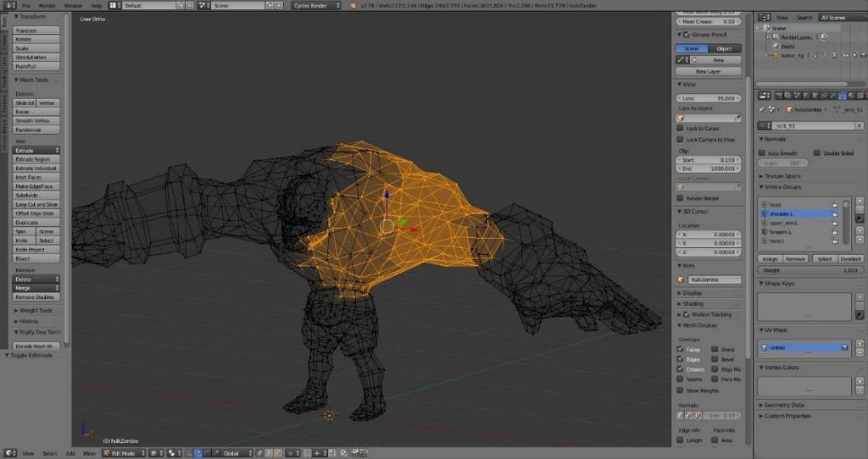
Task: Enable edge select mode icon
Action: point(270,453)
